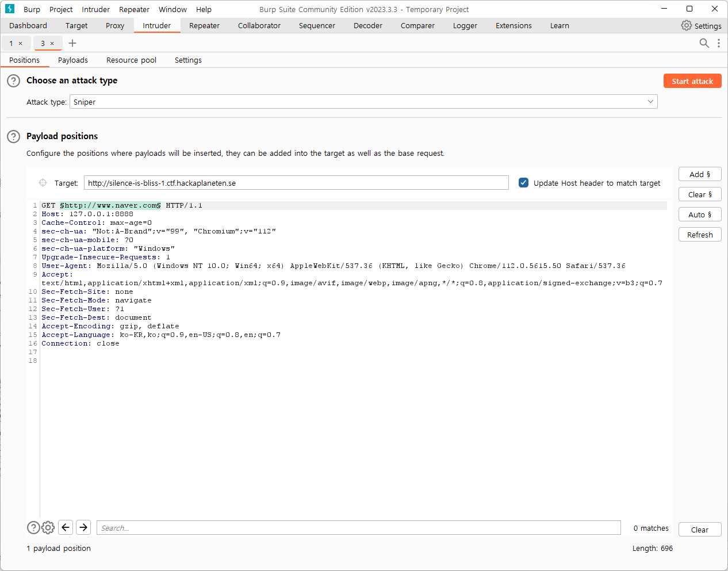Open the Burp menu
The height and width of the screenshot is (571, 728).
32,9
